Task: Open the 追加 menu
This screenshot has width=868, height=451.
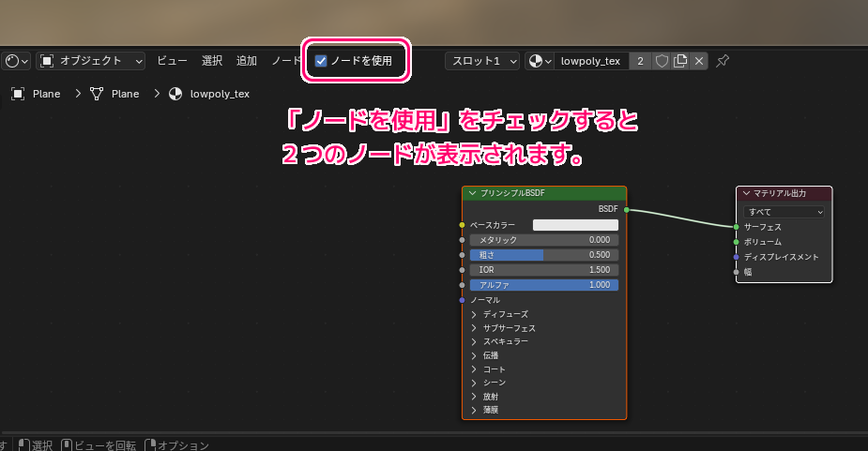Action: pos(247,61)
